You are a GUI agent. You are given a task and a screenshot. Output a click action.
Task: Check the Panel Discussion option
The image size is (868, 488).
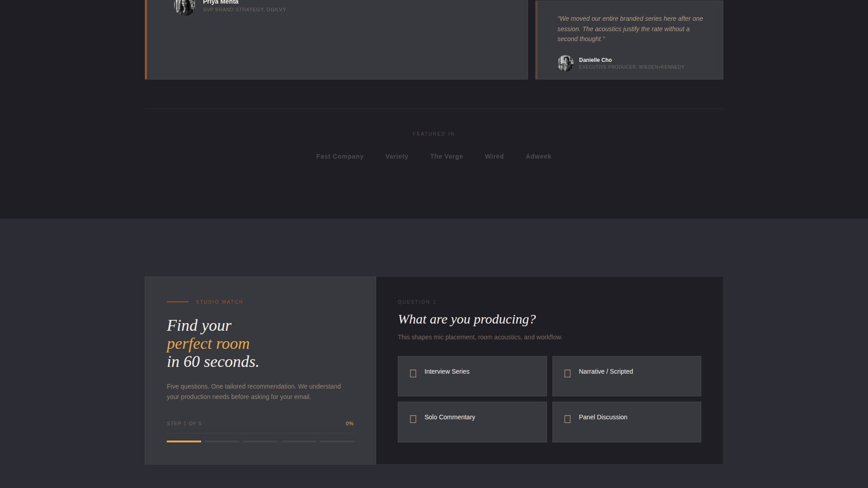pyautogui.click(x=627, y=422)
